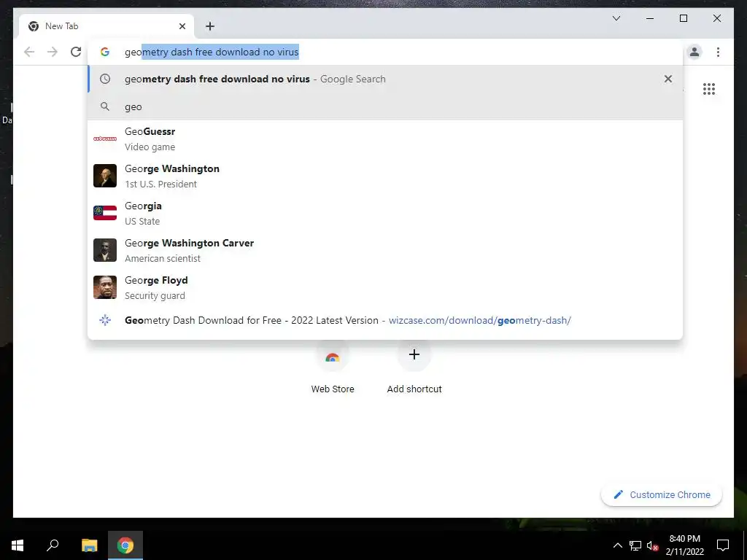Click the browser Back arrow
Screen dimensions: 747x560
(x=29, y=52)
